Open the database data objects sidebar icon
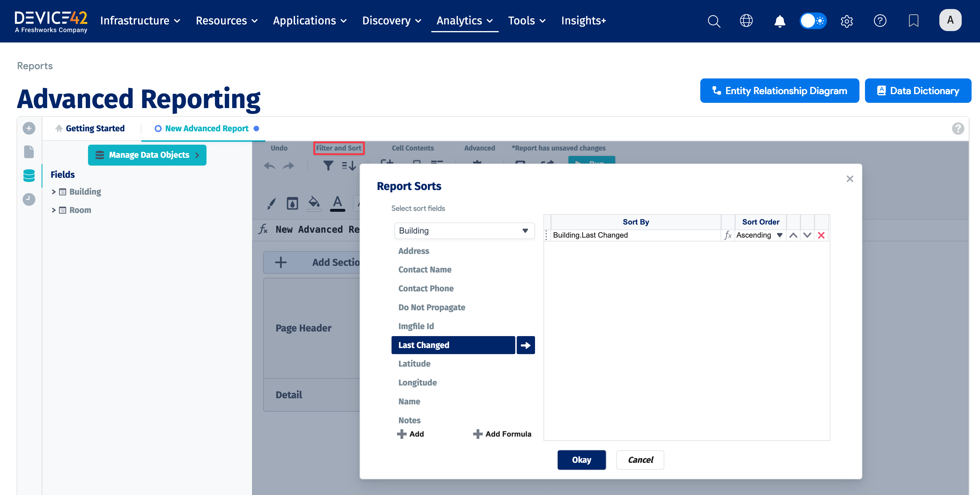Viewport: 980px width, 495px height. [x=29, y=176]
